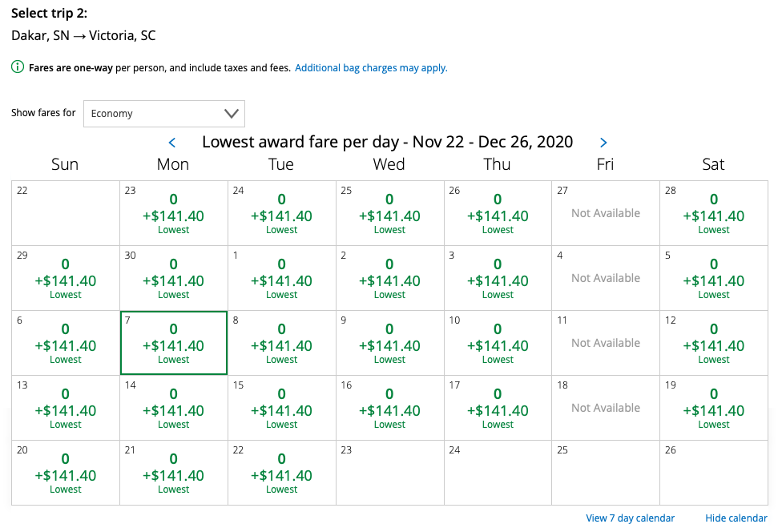This screenshot has width=778, height=532.
Task: Pick the December 22 lowest fare
Action: pyautogui.click(x=281, y=472)
